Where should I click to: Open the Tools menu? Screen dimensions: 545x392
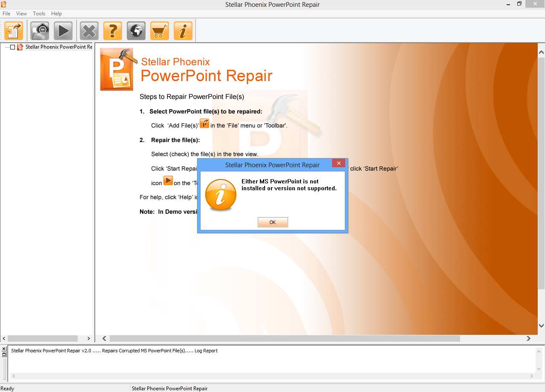(39, 14)
